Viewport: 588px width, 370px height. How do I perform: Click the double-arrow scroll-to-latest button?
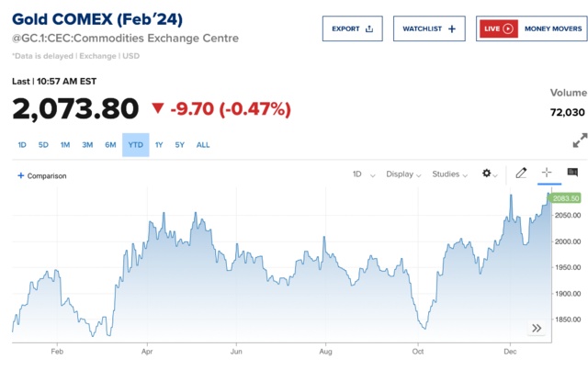point(537,328)
